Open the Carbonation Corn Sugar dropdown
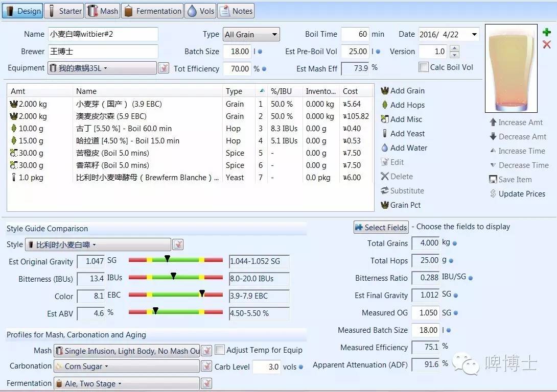 pos(127,366)
